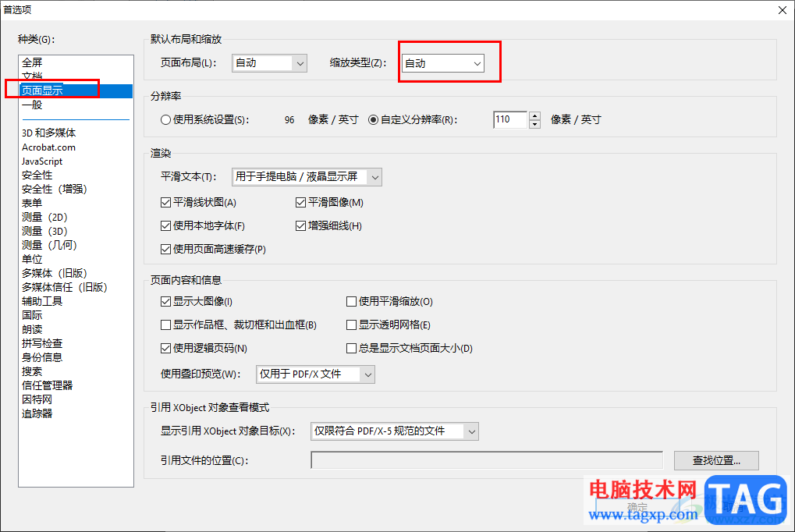795x532 pixels.
Task: Select 安全性 category
Action: [37, 175]
